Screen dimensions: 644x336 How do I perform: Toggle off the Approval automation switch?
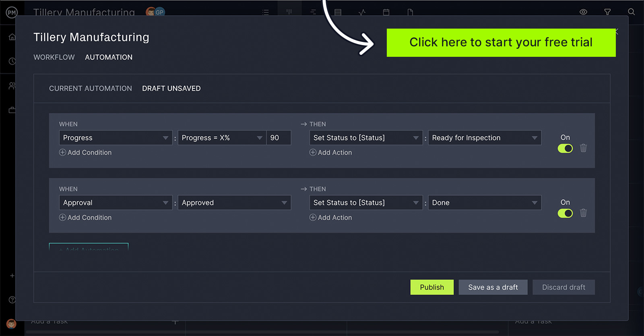(x=565, y=213)
